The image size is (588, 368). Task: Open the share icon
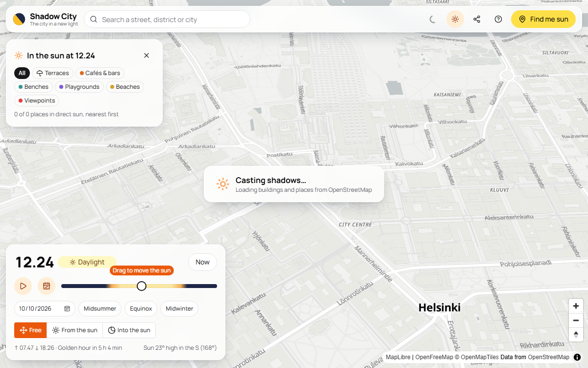(x=477, y=20)
